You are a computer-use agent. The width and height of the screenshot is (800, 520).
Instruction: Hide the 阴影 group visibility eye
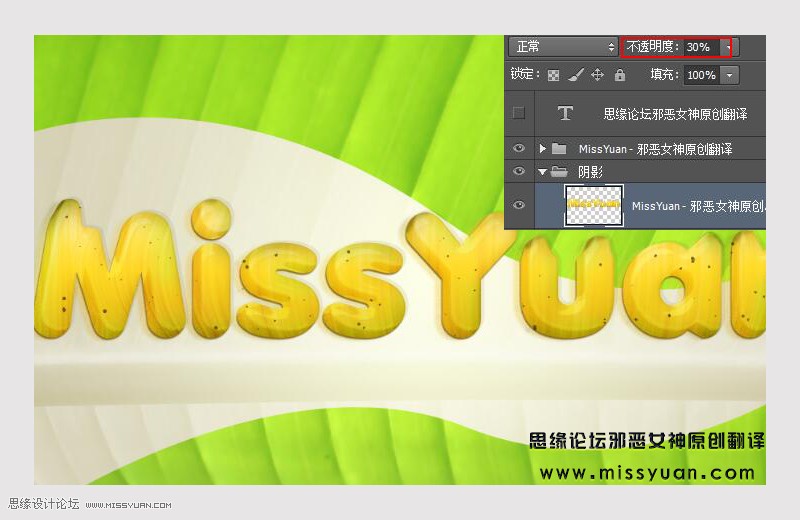click(x=519, y=171)
